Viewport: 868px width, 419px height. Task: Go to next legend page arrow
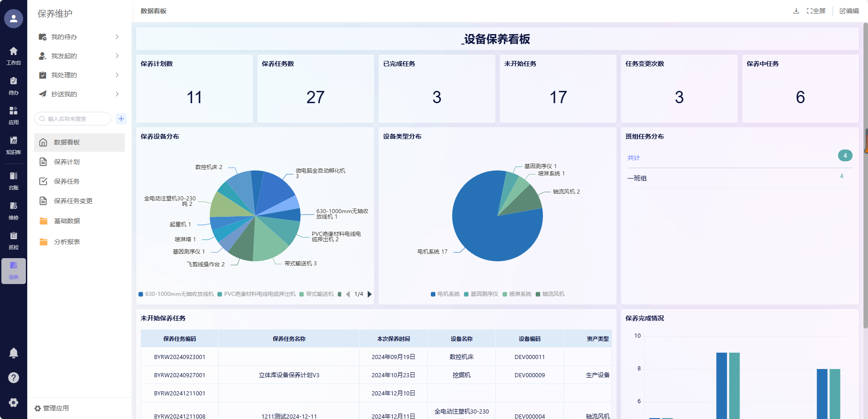[x=370, y=294]
